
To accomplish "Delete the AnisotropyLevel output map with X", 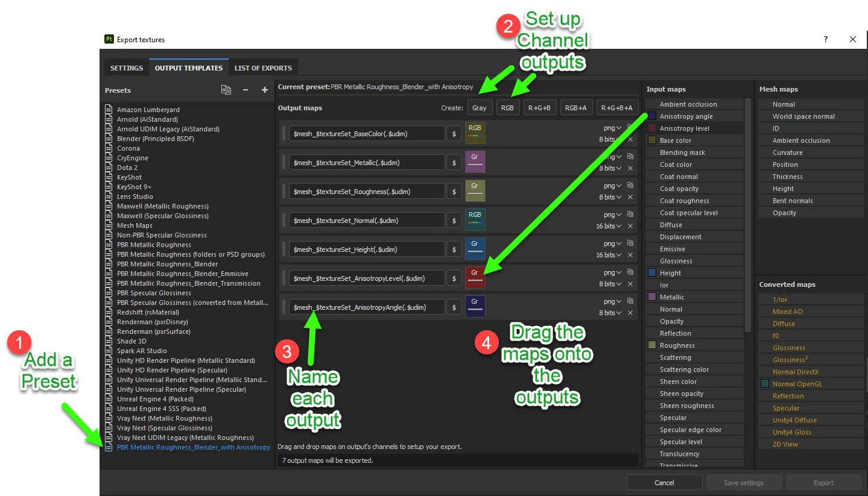I will (630, 284).
